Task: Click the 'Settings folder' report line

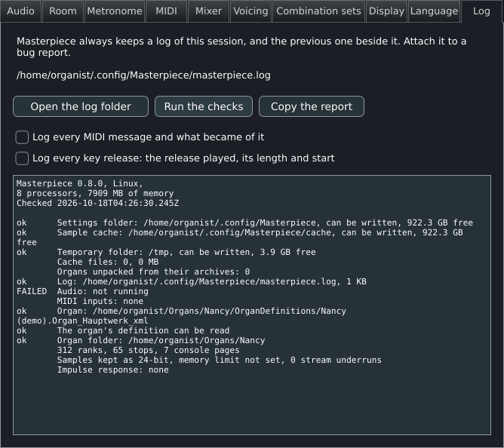Action: pyautogui.click(x=244, y=222)
